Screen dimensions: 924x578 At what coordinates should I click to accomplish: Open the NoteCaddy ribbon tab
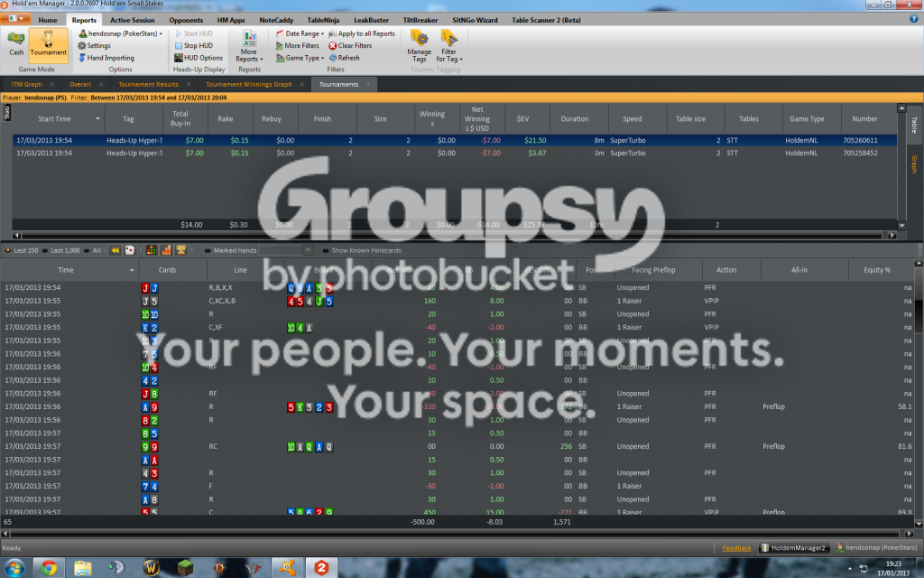[276, 20]
